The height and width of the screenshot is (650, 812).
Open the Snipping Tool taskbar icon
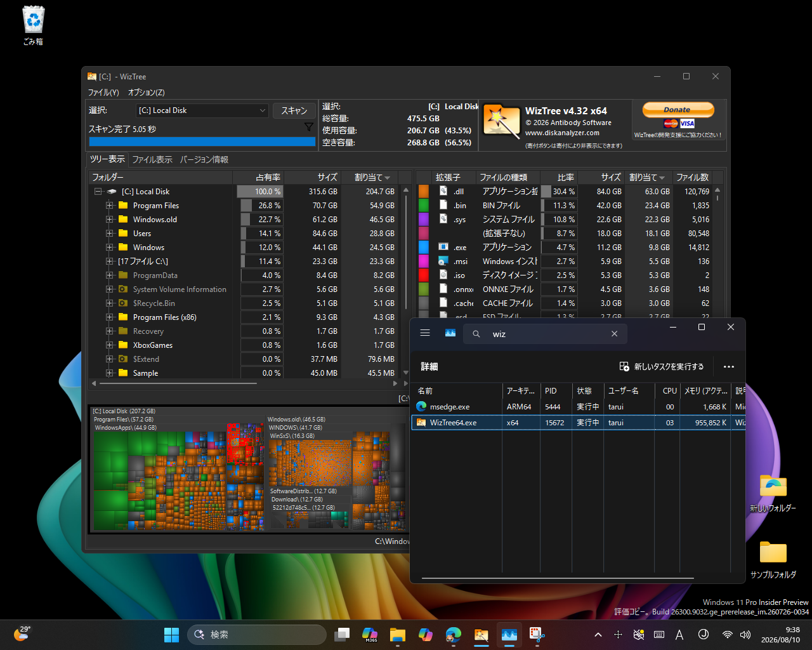point(537,634)
